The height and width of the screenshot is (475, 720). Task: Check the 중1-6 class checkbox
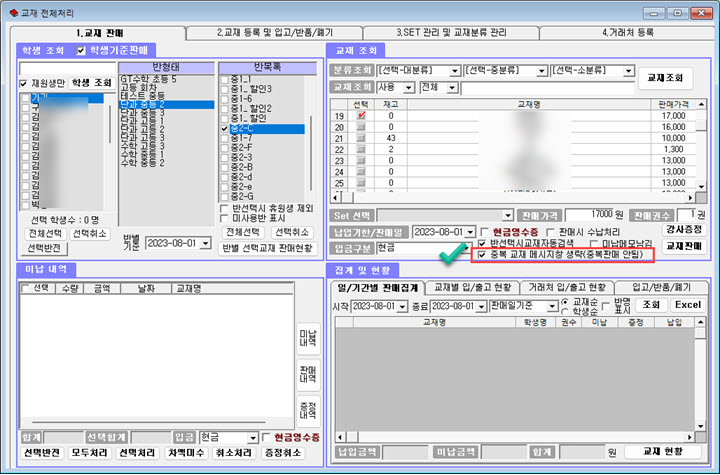[224, 97]
